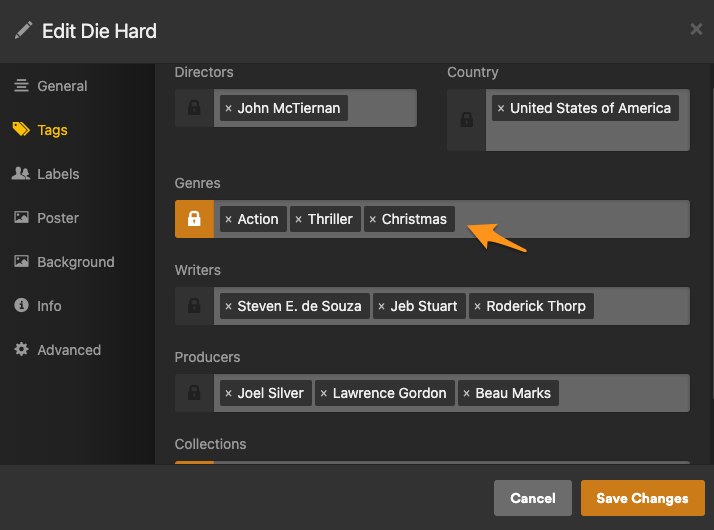Click the Cancel button
This screenshot has width=714, height=530.
click(x=533, y=498)
